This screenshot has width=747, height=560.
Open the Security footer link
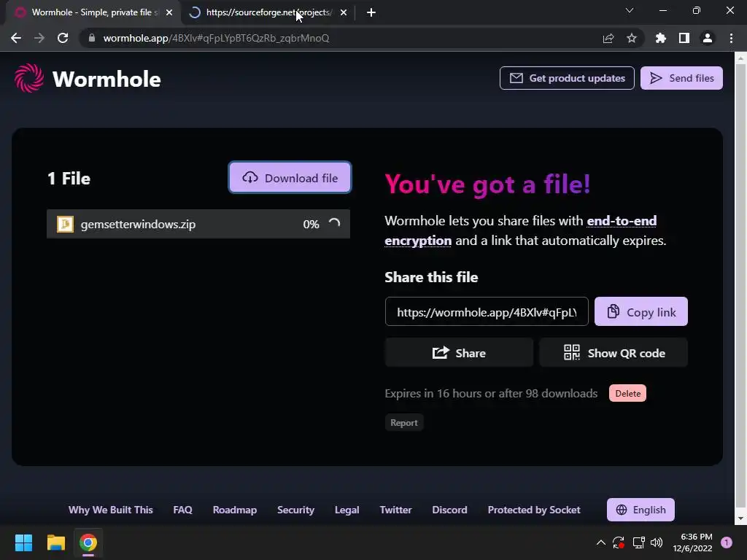(x=296, y=510)
